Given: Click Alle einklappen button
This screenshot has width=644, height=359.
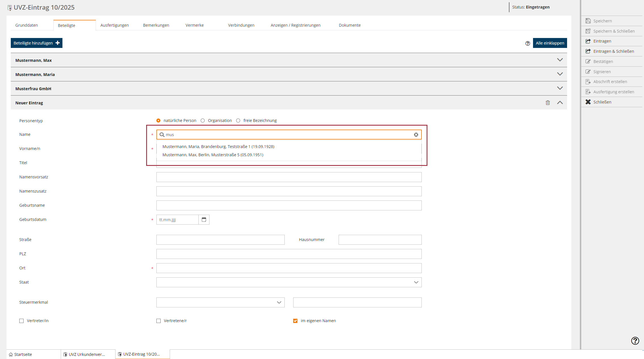Looking at the screenshot, I should [x=550, y=43].
